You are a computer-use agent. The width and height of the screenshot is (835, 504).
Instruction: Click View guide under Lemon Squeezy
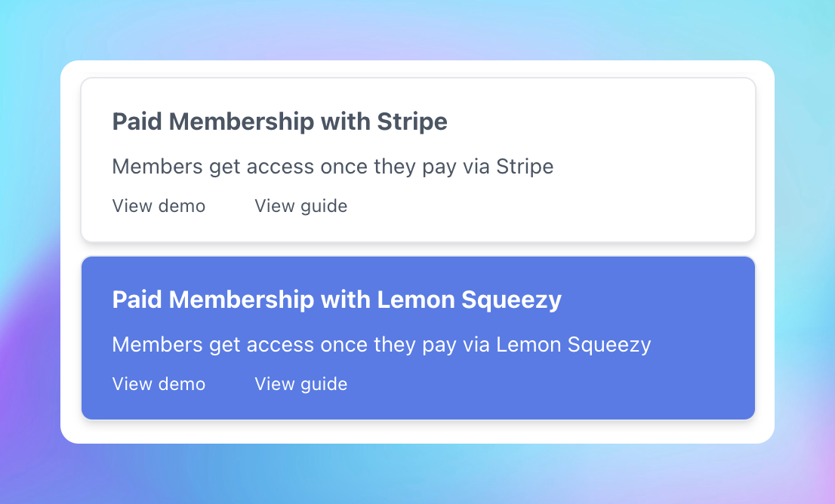click(x=300, y=384)
